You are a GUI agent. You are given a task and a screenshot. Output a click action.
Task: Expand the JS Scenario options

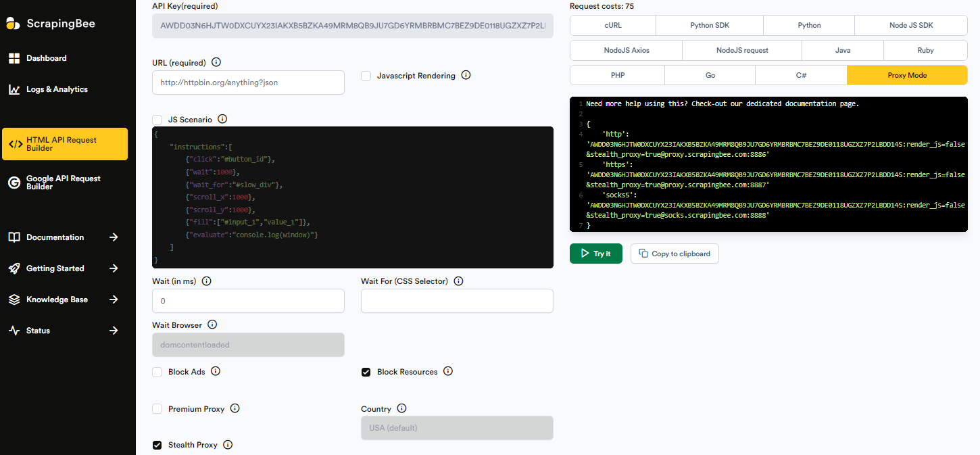[157, 120]
